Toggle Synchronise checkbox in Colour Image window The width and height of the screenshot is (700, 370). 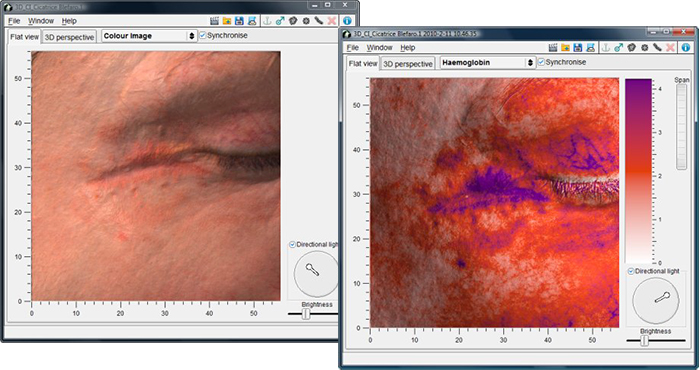coord(203,35)
